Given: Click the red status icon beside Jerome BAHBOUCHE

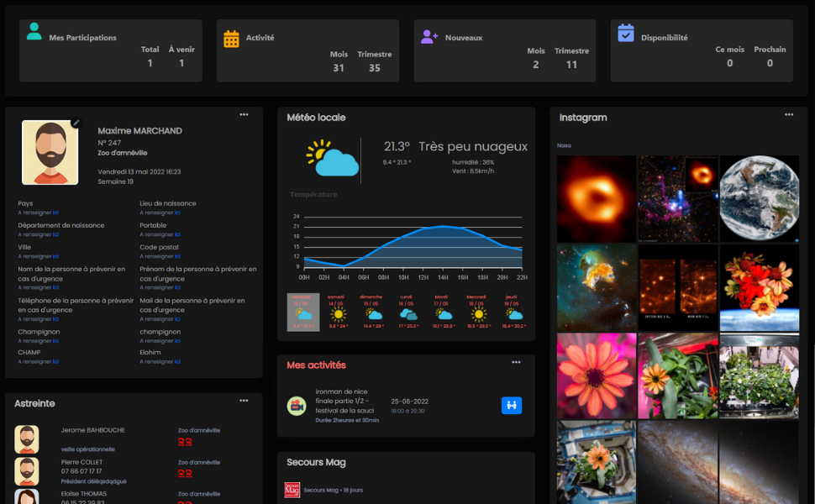Looking at the screenshot, I should point(185,441).
